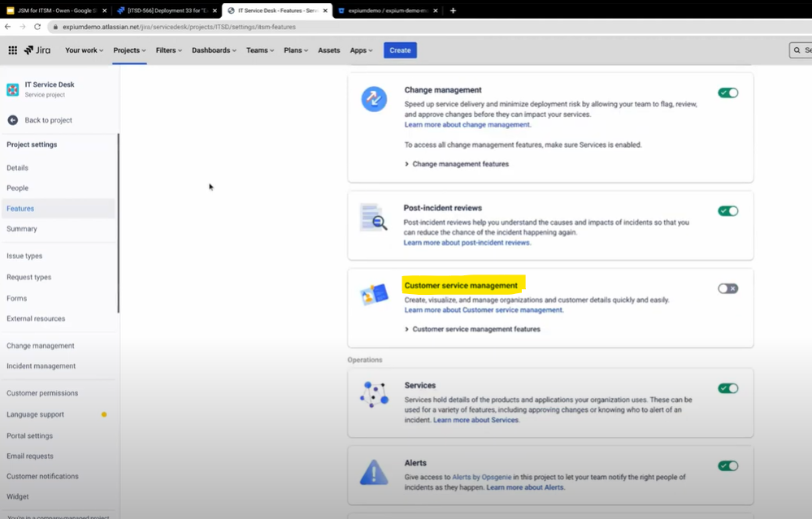Toggle off Services feature

pos(728,388)
